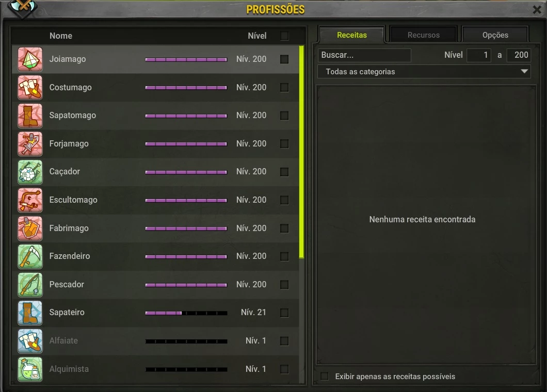
Task: Open the Opções tab
Action: (495, 35)
